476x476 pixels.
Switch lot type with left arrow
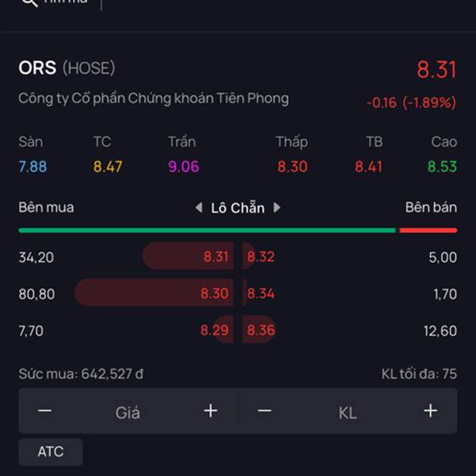[199, 208]
